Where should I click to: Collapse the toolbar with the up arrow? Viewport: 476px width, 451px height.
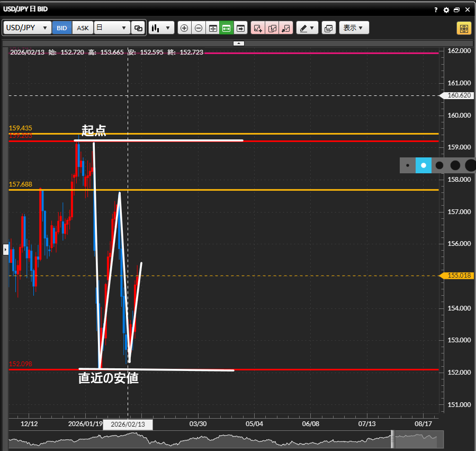click(239, 43)
